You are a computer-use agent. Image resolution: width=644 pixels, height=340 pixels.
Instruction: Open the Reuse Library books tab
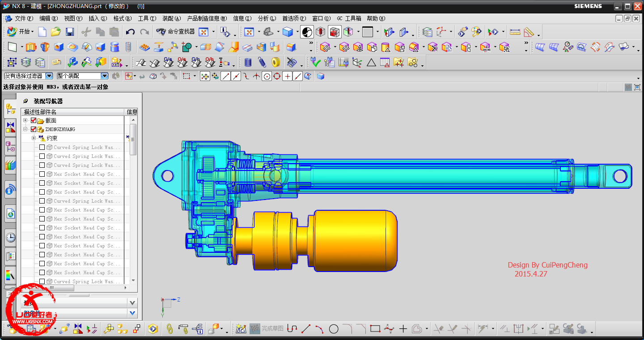pos(10,166)
